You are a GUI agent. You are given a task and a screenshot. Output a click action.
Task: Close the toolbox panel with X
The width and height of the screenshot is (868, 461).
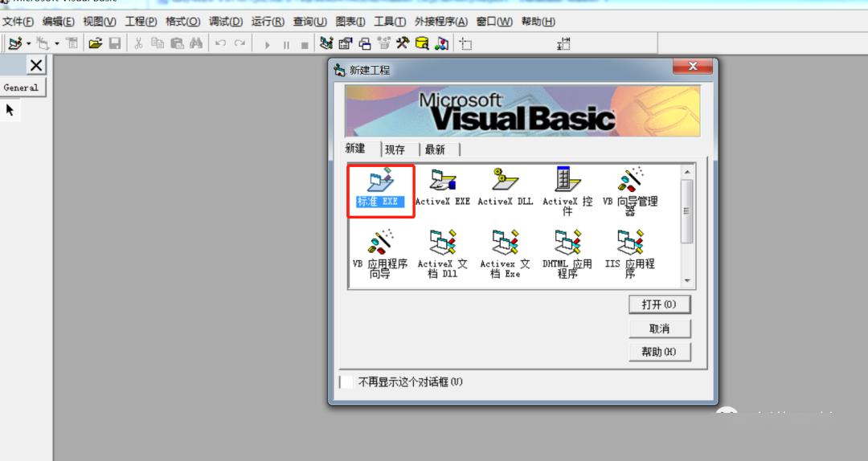coord(36,65)
